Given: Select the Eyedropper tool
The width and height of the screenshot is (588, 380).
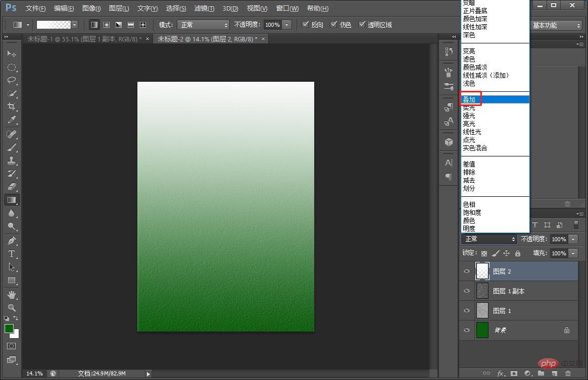Looking at the screenshot, I should click(11, 120).
